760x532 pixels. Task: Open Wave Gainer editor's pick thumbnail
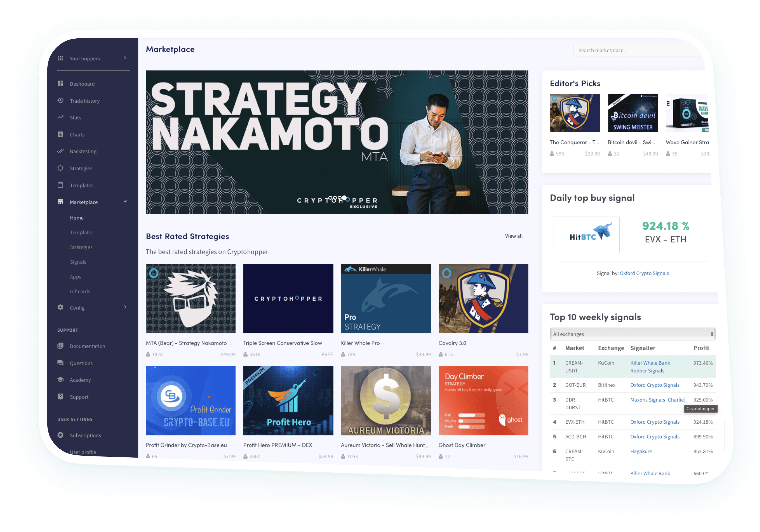point(687,113)
